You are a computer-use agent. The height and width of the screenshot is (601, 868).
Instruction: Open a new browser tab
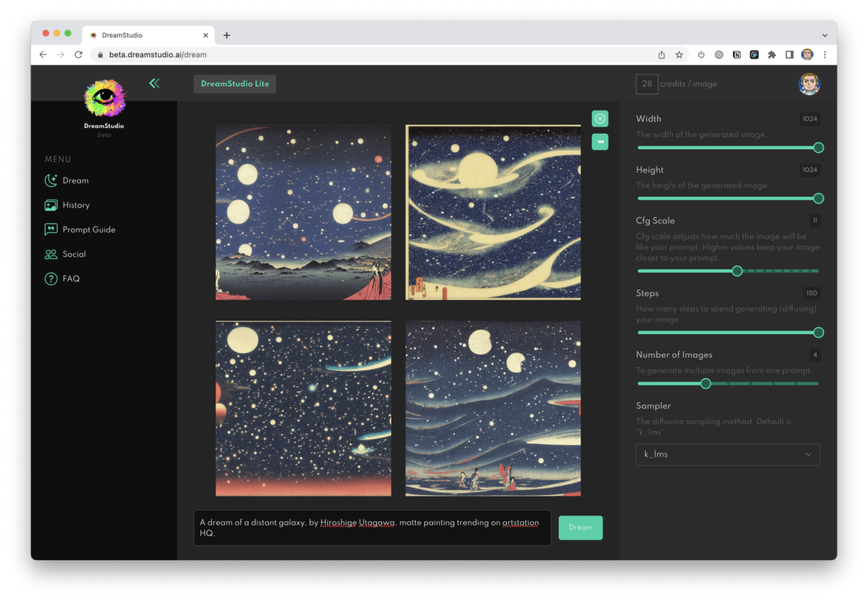[x=227, y=35]
